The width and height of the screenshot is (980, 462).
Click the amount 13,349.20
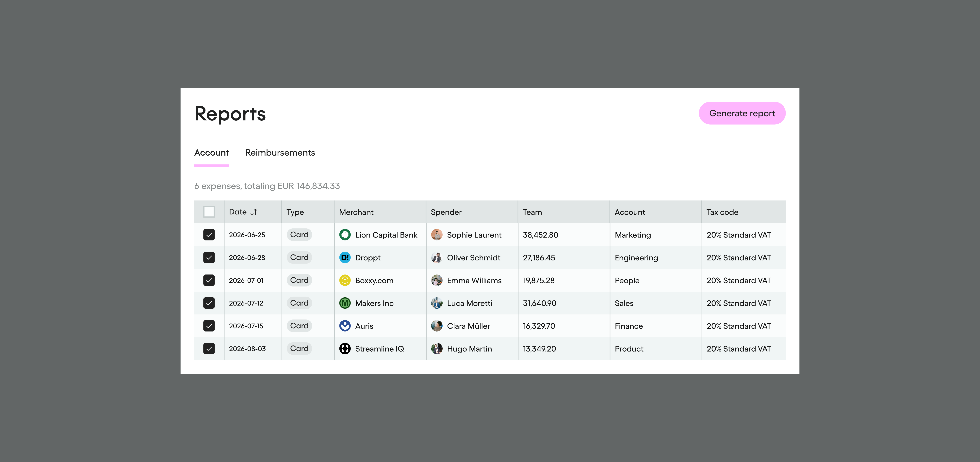(539, 349)
